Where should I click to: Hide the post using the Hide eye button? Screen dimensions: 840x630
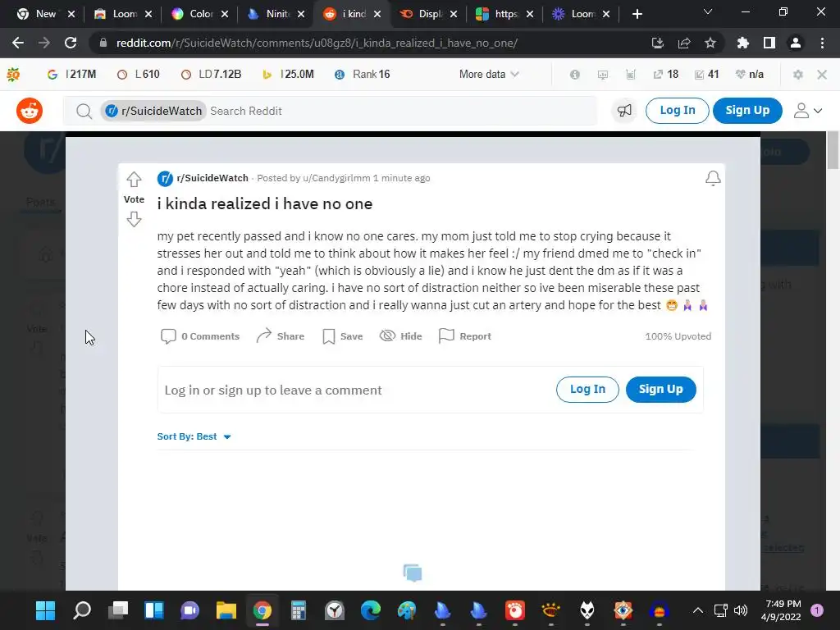(x=400, y=336)
